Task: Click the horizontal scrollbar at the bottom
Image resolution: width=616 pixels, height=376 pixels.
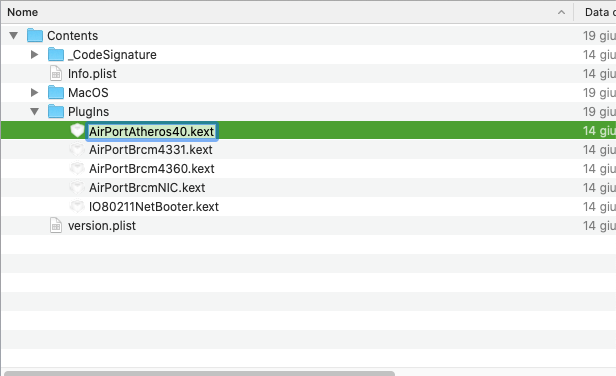Action: click(199, 373)
